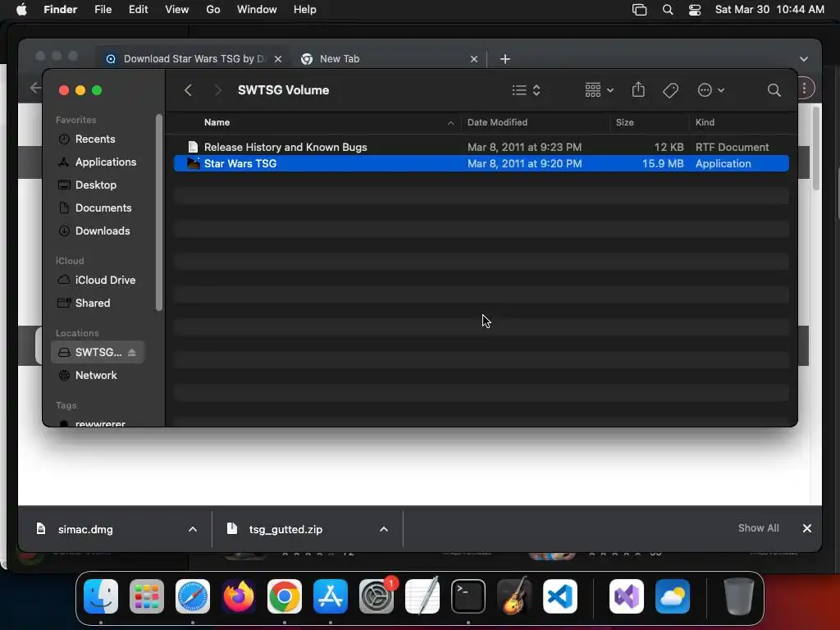Image resolution: width=840 pixels, height=630 pixels.
Task: Close the New Tab tab in Chrome
Action: 473,59
